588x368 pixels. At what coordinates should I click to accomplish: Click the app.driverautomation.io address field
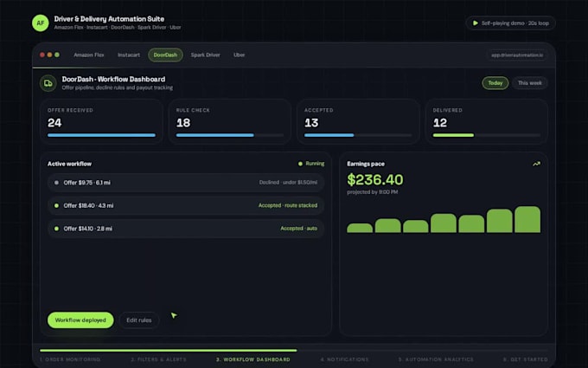point(517,55)
